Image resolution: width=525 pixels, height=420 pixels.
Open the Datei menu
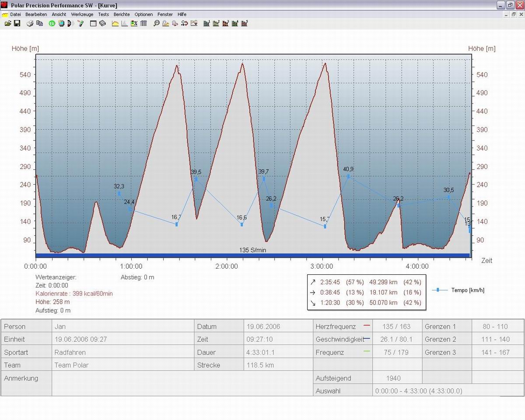point(15,14)
